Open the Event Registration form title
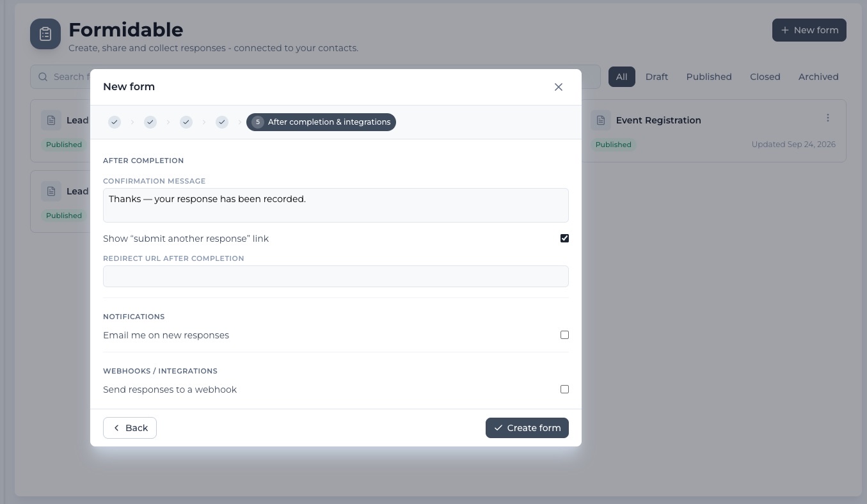 658,120
